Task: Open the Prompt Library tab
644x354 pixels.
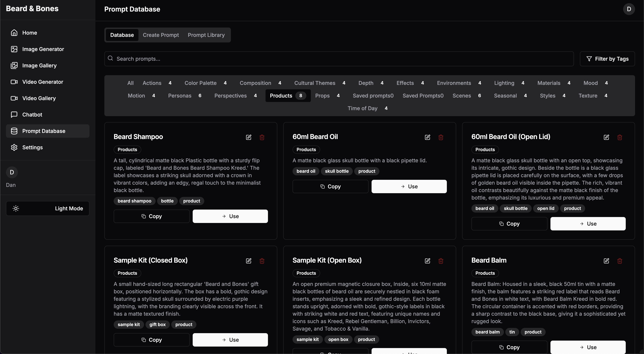Action: pos(206,35)
